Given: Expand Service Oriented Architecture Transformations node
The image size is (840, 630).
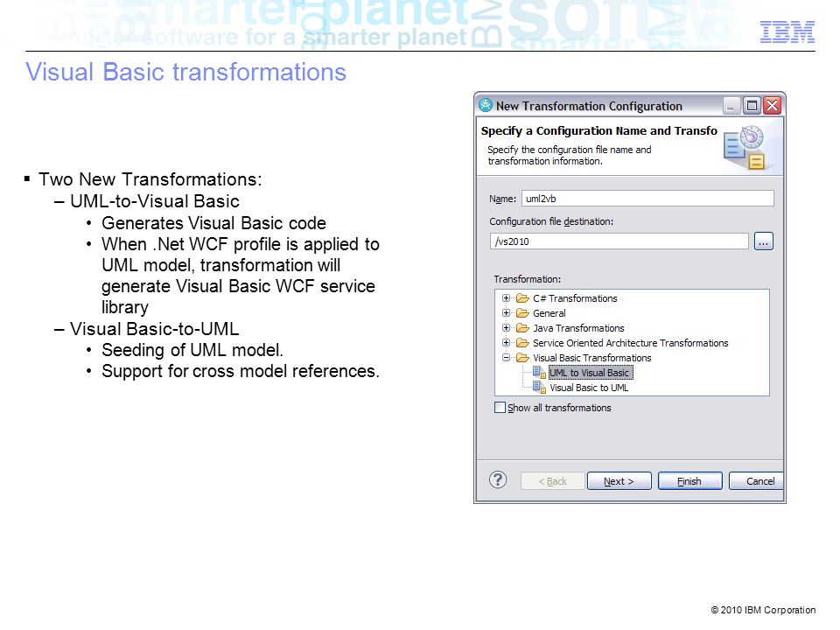Looking at the screenshot, I should (x=506, y=342).
